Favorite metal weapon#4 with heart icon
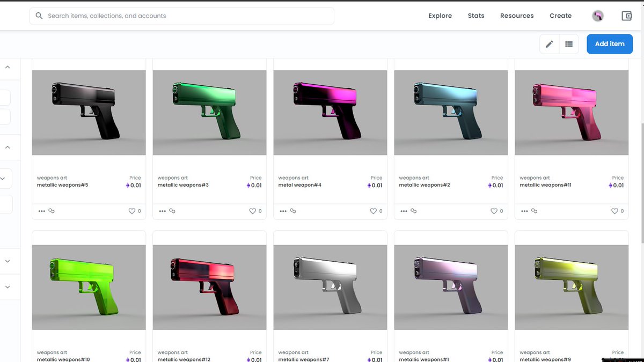Image resolution: width=644 pixels, height=362 pixels. (373, 211)
